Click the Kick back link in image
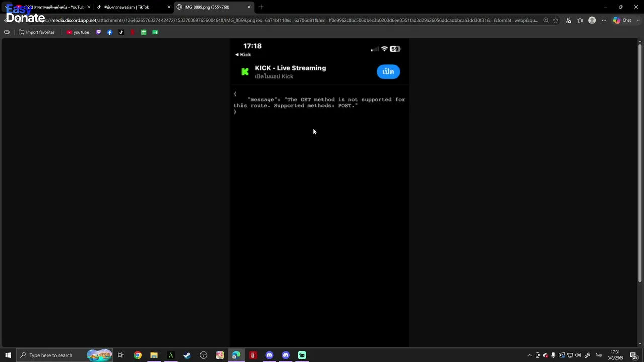 tap(243, 55)
